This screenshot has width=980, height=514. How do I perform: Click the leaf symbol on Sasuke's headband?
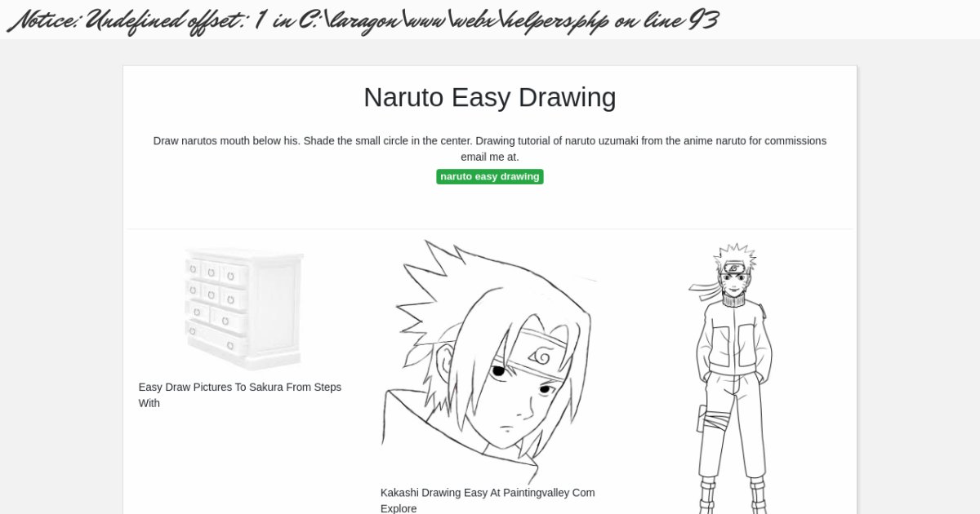541,355
